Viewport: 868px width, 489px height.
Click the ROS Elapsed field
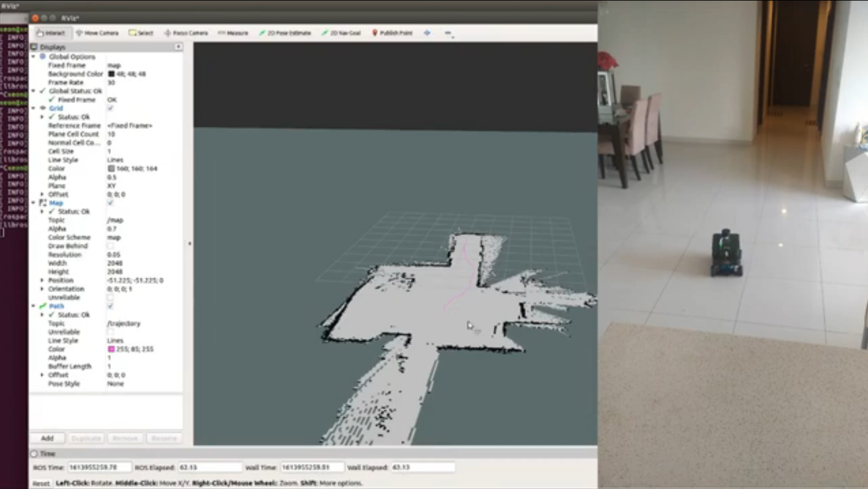(x=210, y=467)
